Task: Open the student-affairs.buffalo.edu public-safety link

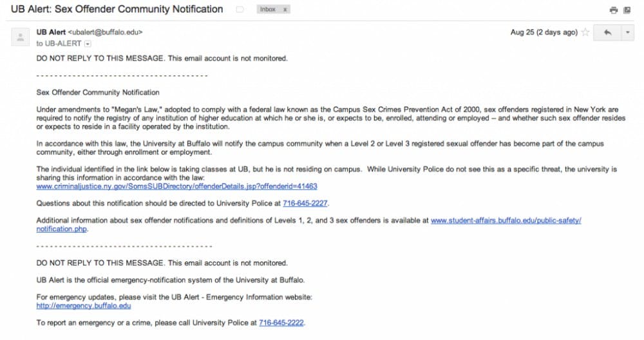Action: (308, 225)
